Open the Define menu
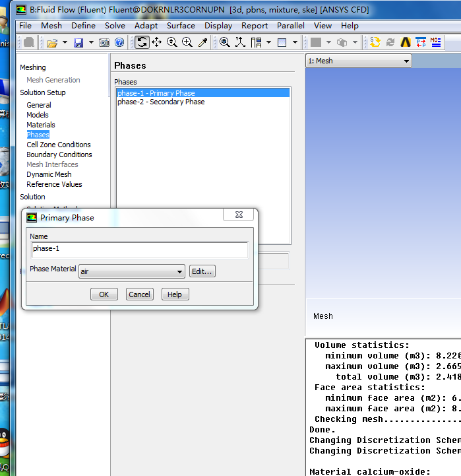Viewport: 461px width, 476px height. [83, 26]
